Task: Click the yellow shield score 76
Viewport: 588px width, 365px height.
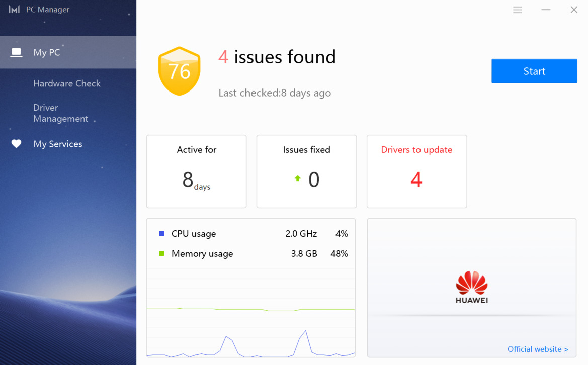Action: pos(179,71)
